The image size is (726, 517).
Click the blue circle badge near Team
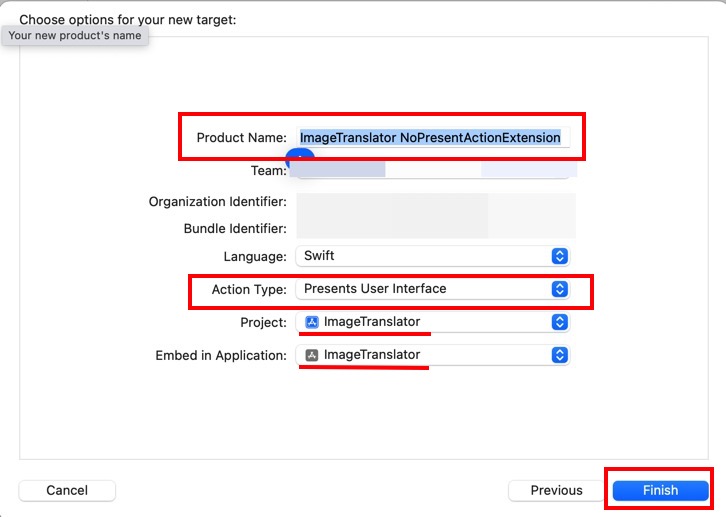(x=300, y=157)
